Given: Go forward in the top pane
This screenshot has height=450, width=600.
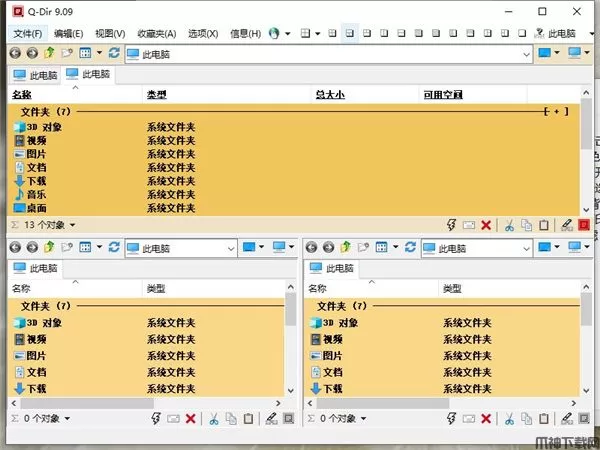Looking at the screenshot, I should 32,53.
